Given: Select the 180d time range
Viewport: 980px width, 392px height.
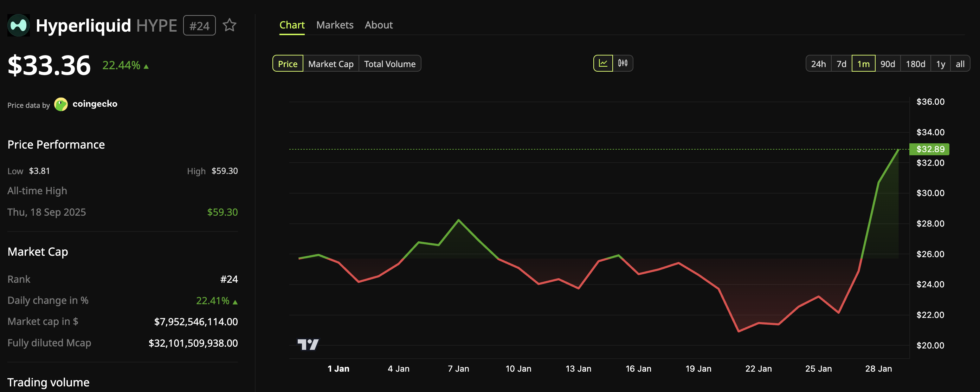Looking at the screenshot, I should click(915, 64).
